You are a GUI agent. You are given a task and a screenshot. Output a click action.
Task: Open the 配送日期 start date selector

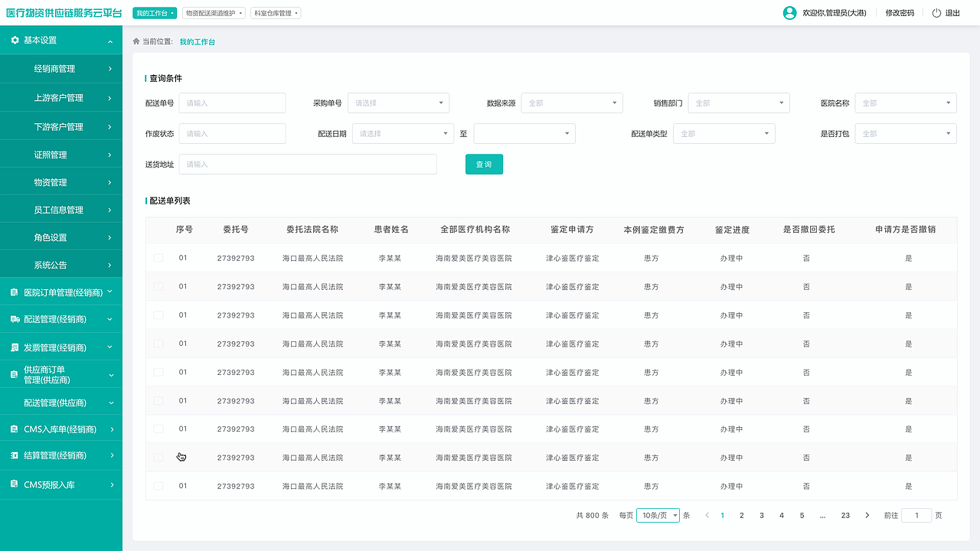click(x=403, y=133)
